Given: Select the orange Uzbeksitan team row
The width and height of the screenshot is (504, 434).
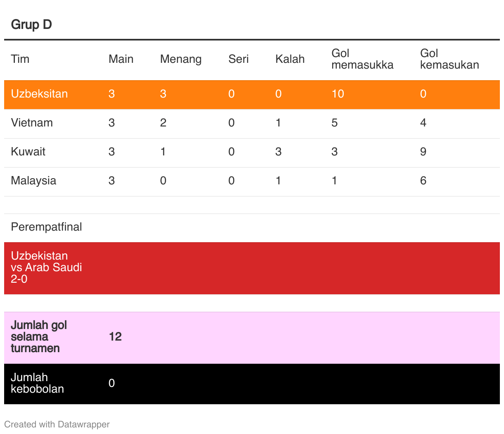Looking at the screenshot, I should [x=252, y=94].
